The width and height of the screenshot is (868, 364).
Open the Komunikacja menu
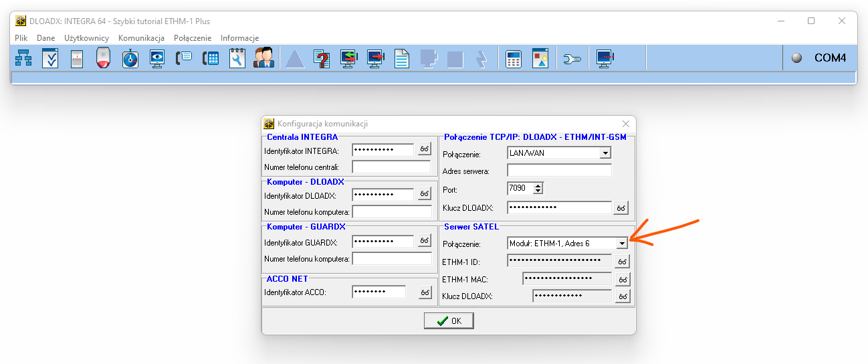[x=141, y=38]
